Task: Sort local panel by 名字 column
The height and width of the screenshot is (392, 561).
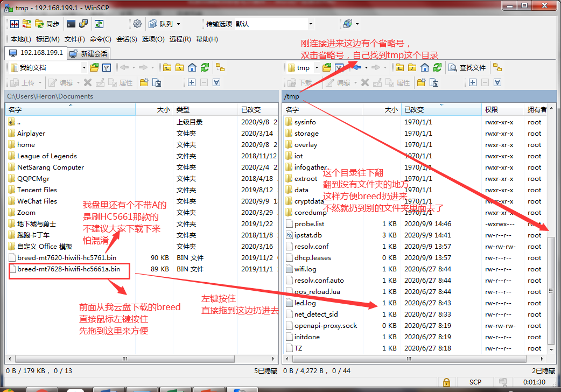Action: tap(71, 109)
